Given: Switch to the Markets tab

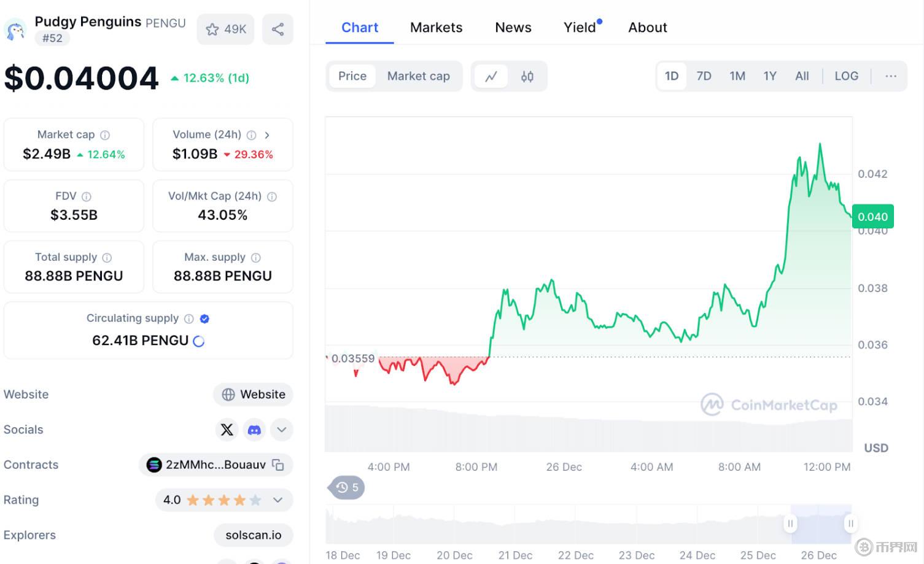Looking at the screenshot, I should click(x=436, y=28).
